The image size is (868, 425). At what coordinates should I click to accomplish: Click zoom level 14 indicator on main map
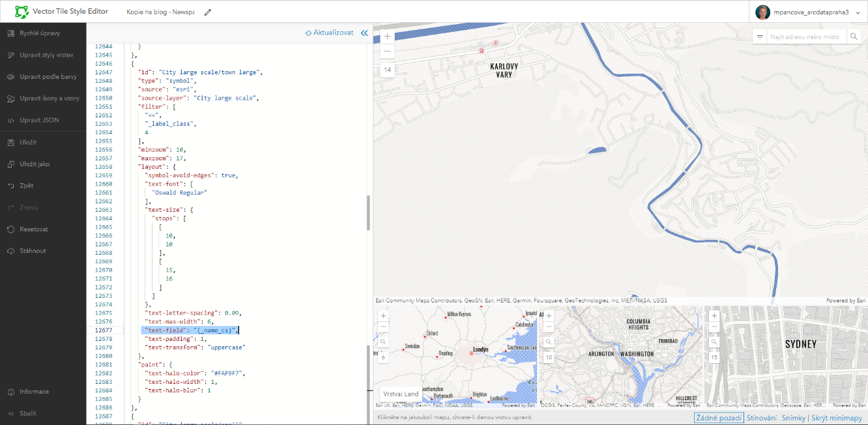tap(387, 70)
